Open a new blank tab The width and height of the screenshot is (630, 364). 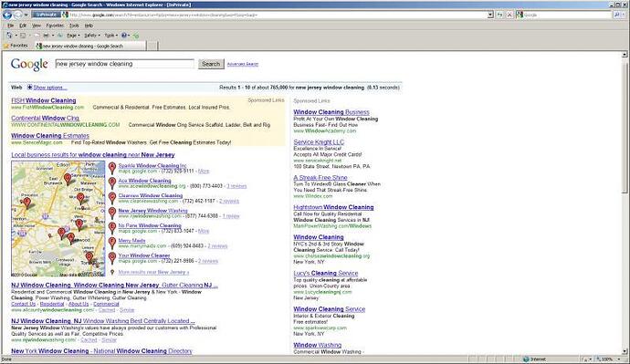[152, 47]
